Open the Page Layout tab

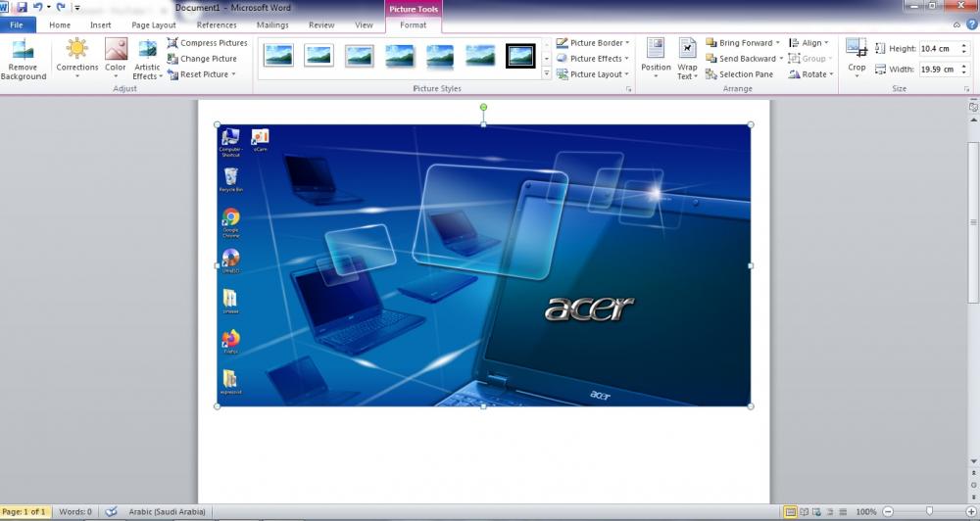(154, 25)
